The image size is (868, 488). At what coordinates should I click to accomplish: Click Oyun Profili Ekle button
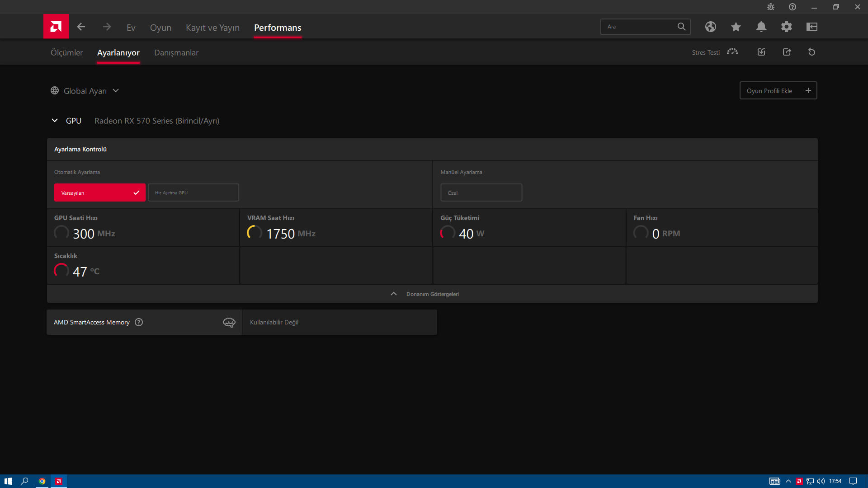[778, 91]
